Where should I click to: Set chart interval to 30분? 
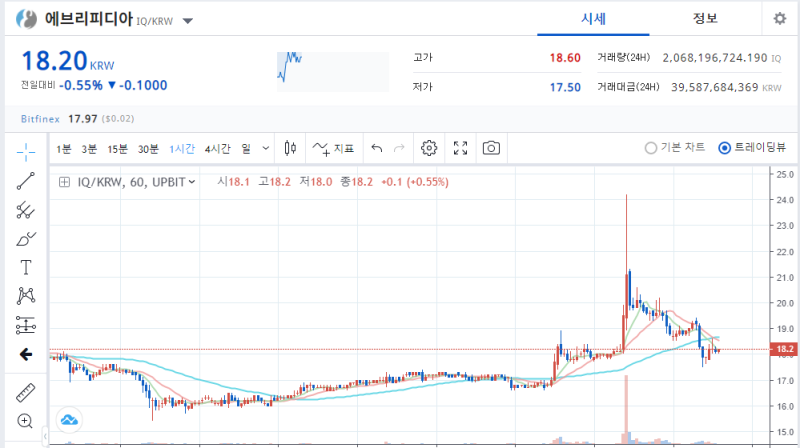[x=148, y=149]
